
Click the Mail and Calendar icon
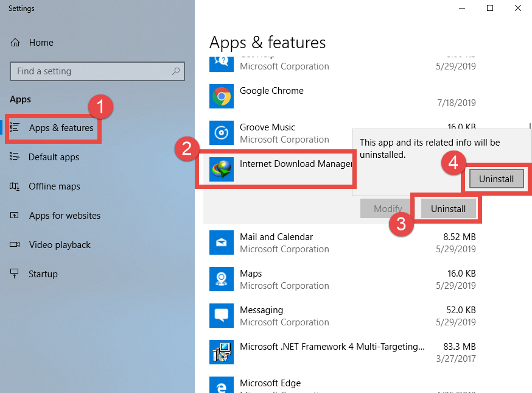(x=221, y=243)
